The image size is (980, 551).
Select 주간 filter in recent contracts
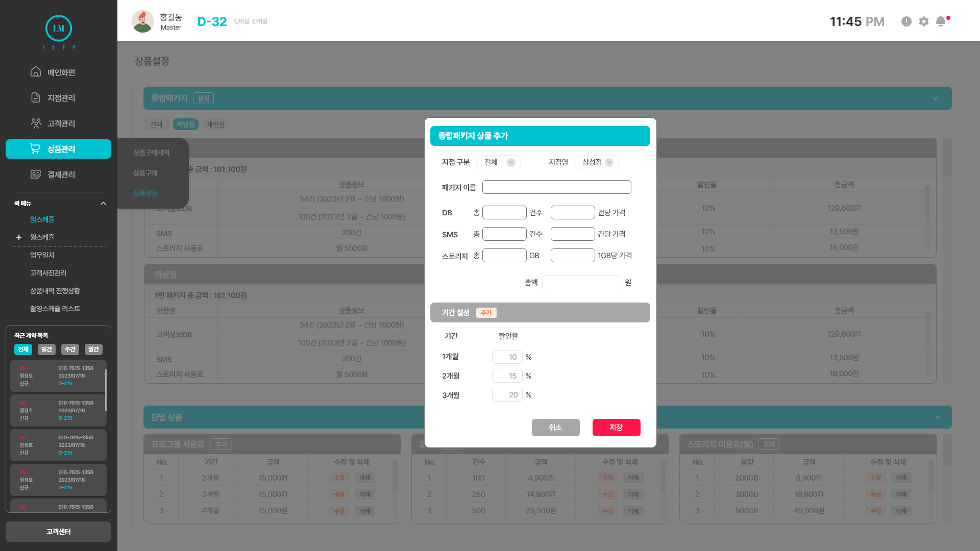click(x=70, y=349)
